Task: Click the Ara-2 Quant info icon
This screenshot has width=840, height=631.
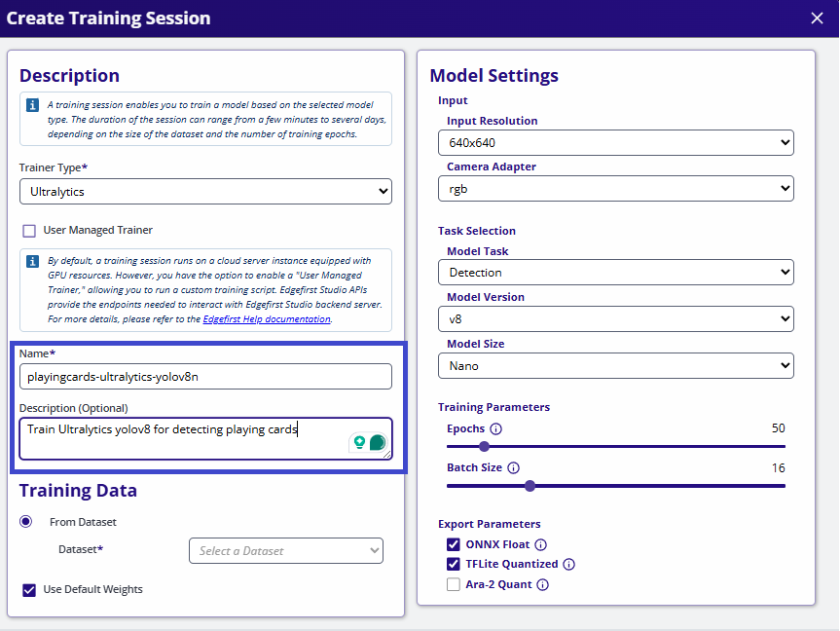Action: coord(542,585)
